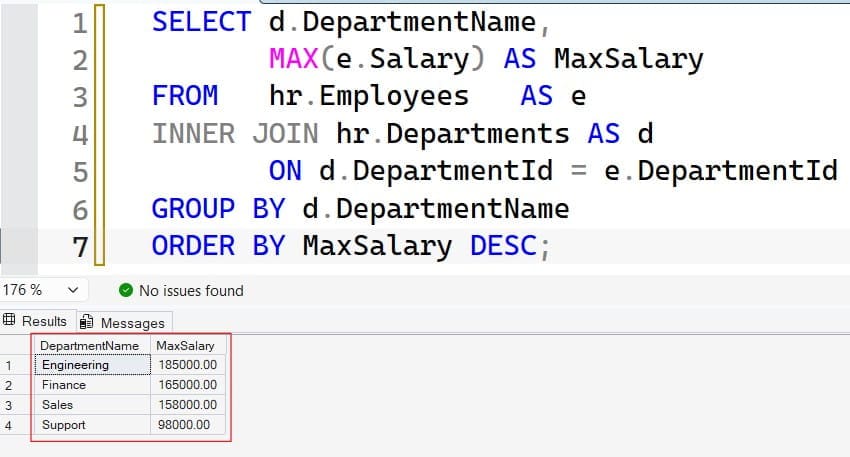This screenshot has height=457, width=850.
Task: Click line number 7 in the gutter
Action: click(80, 247)
